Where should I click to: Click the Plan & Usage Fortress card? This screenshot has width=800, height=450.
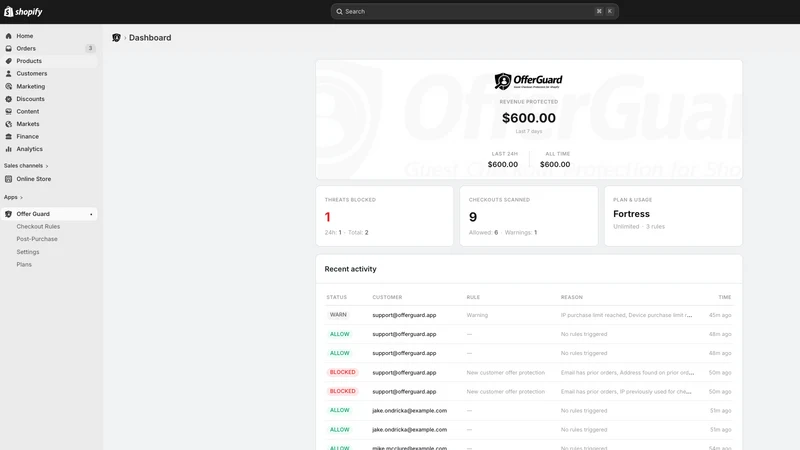[x=673, y=216]
